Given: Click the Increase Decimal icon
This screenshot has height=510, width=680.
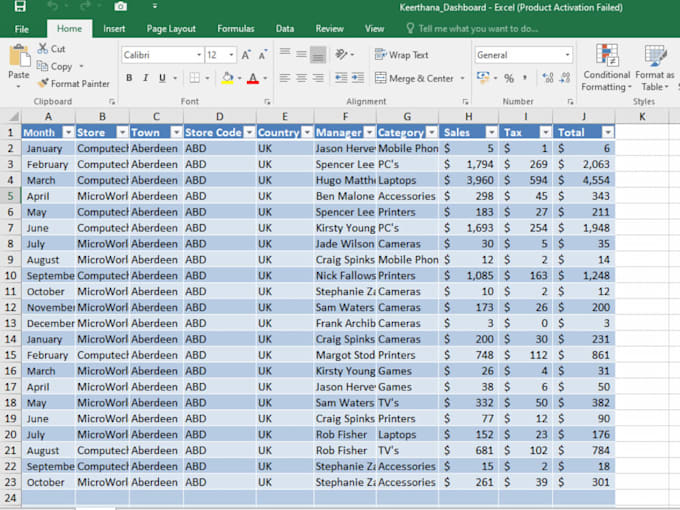Looking at the screenshot, I should point(548,78).
